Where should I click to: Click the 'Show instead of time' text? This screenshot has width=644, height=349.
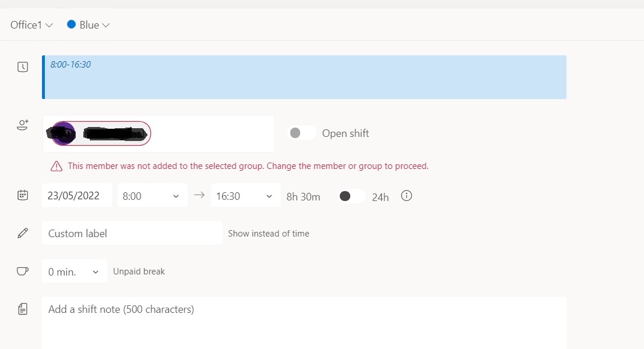(x=269, y=233)
